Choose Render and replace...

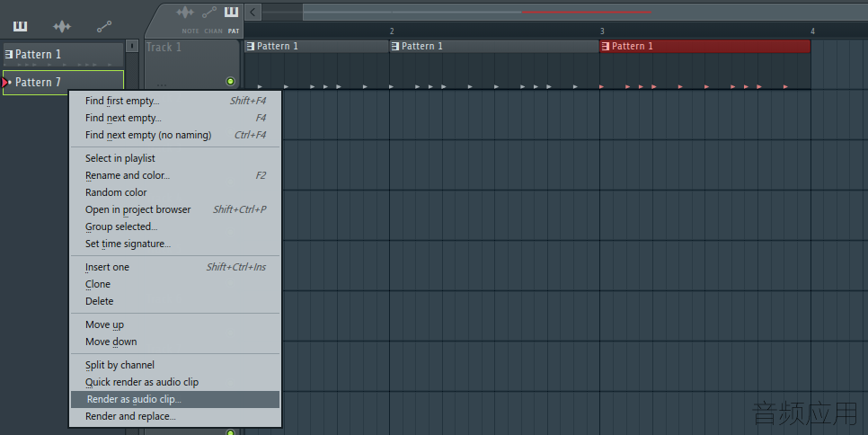(x=175, y=417)
